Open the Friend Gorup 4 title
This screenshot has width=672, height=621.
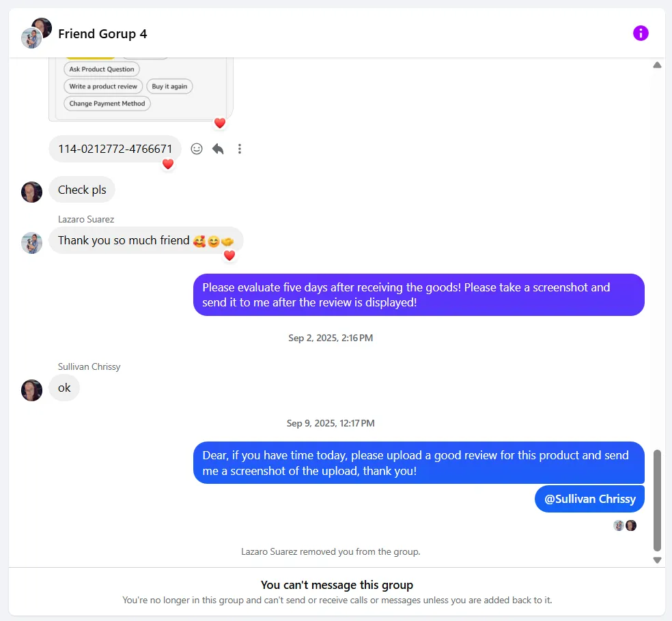[x=102, y=34]
